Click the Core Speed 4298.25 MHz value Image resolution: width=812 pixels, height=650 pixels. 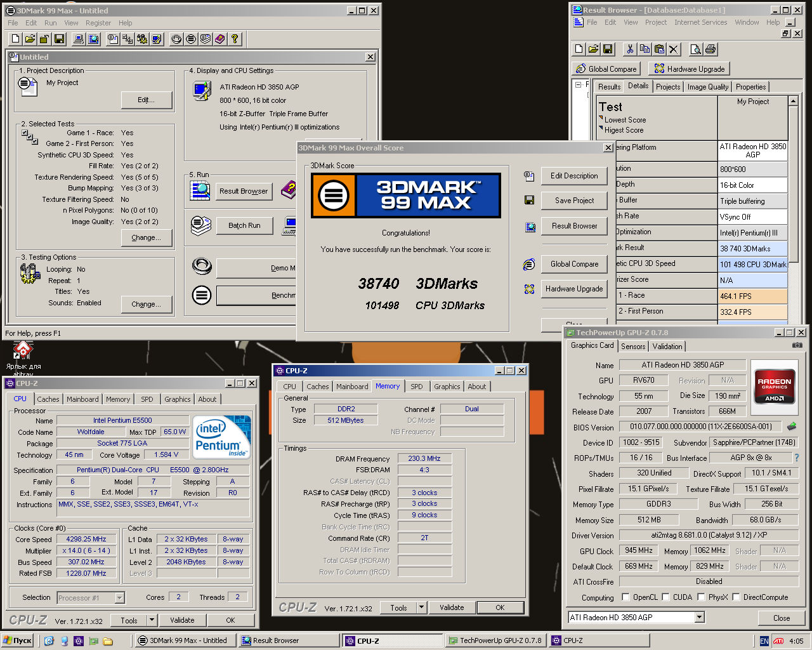pos(88,539)
